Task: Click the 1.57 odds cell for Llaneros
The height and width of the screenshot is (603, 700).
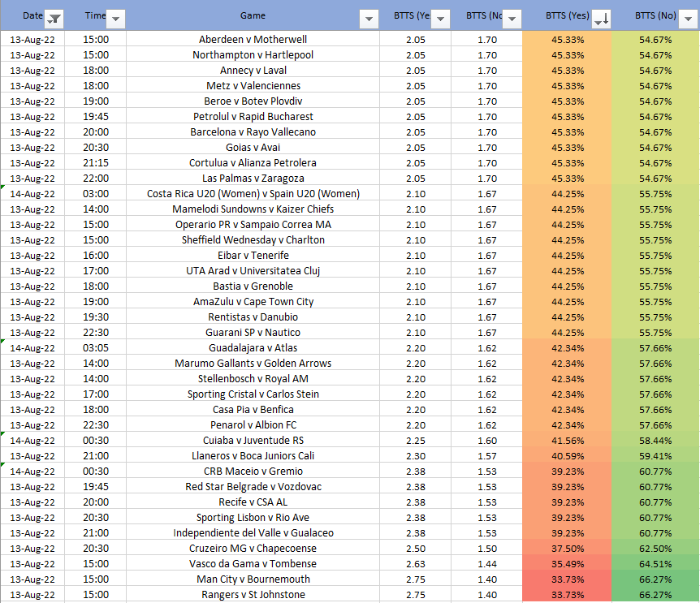Action: tap(487, 456)
